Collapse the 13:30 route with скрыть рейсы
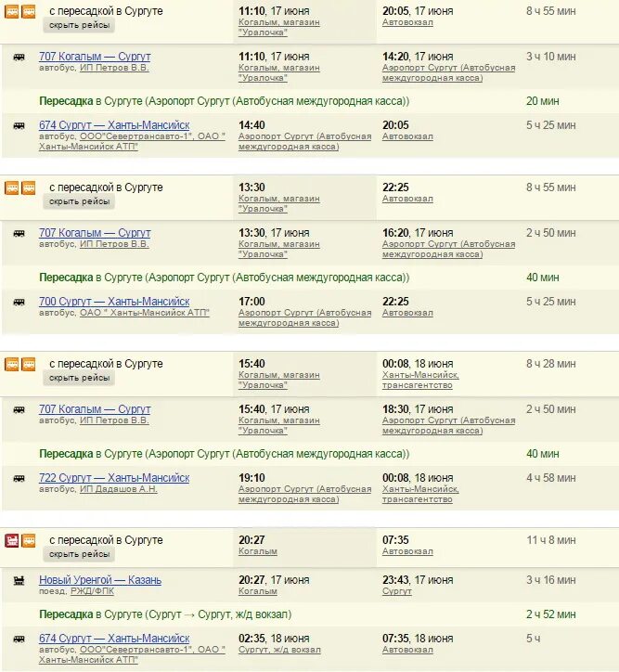Viewport: 619px width, 672px height. (x=79, y=201)
